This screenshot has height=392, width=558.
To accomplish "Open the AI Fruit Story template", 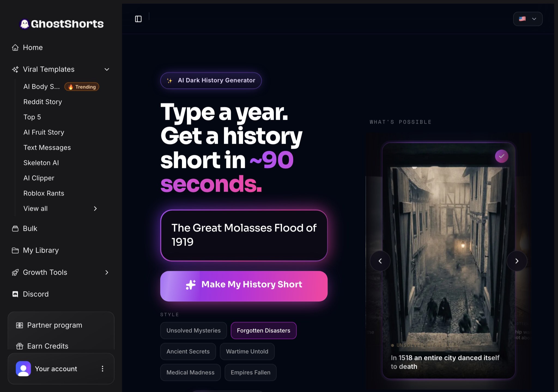I will point(44,132).
